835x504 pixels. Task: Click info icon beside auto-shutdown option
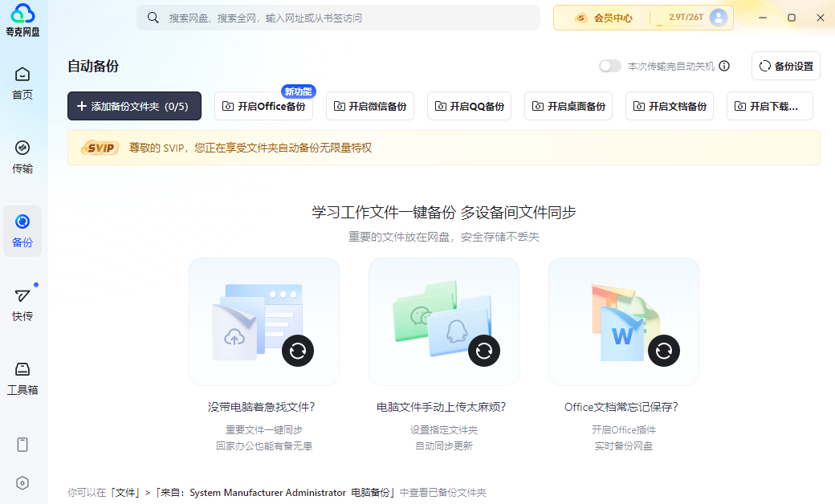click(724, 66)
